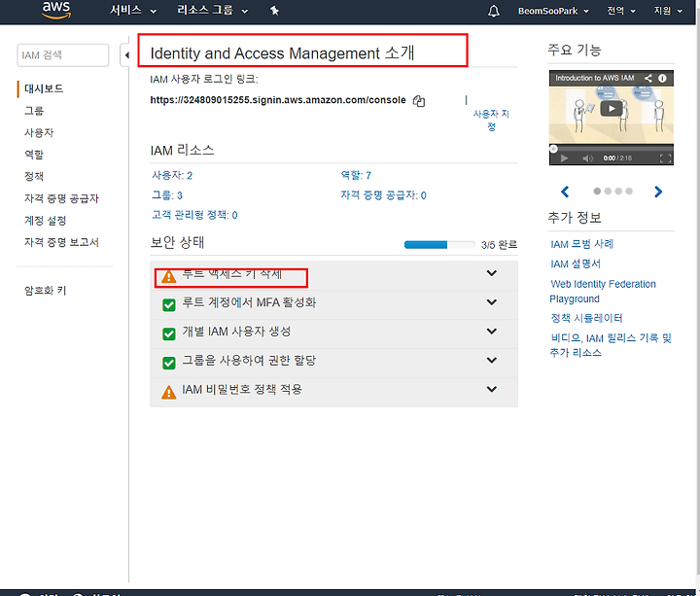Open 그룹 in the sidebar

[34, 111]
